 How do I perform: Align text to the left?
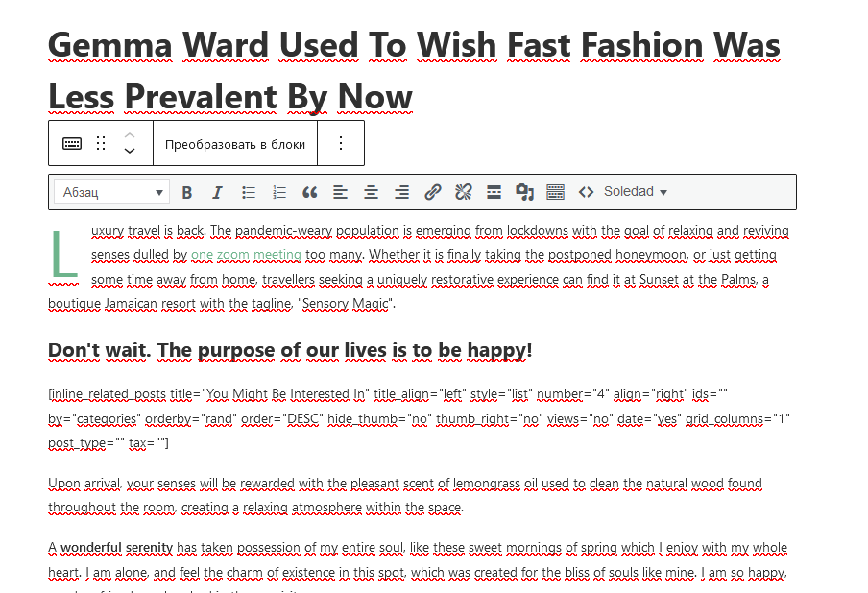[x=340, y=192]
